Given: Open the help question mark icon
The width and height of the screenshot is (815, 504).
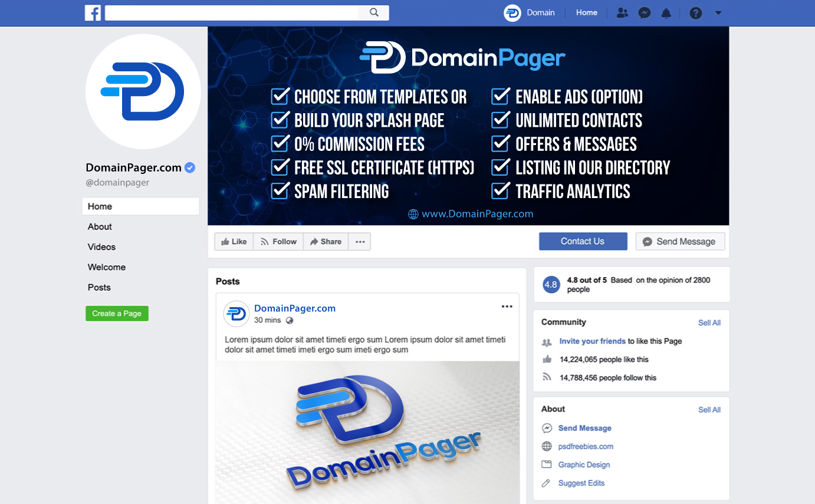Looking at the screenshot, I should 696,13.
